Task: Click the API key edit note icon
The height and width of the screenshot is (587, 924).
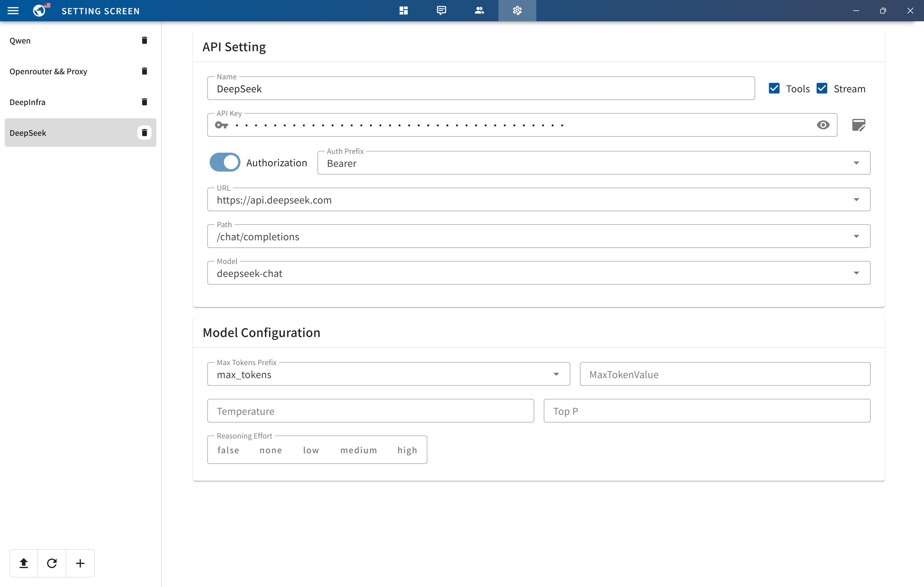Action: (858, 125)
